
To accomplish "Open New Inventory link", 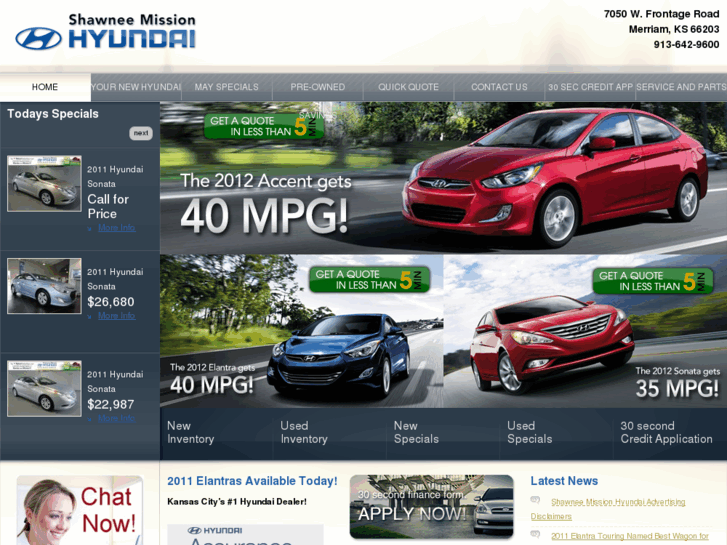I will click(x=191, y=432).
